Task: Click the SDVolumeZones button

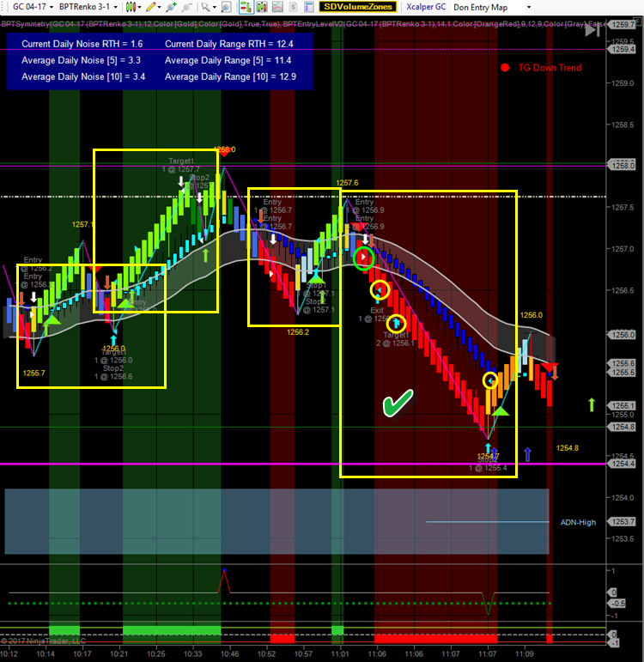Action: tap(358, 7)
